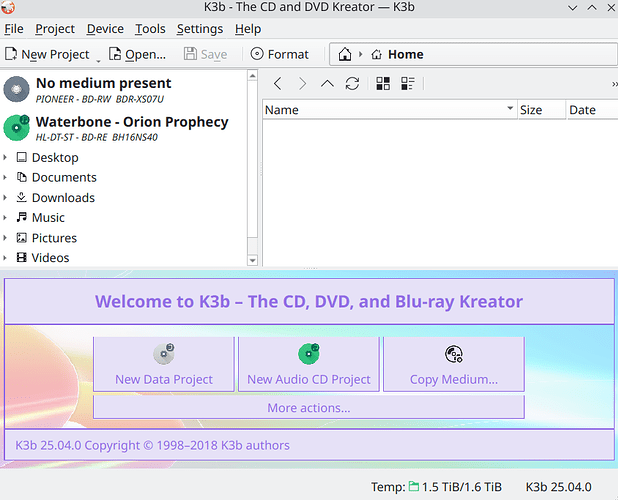
Task: Click the folder tree scroll-up arrow
Action: pyautogui.click(x=252, y=75)
